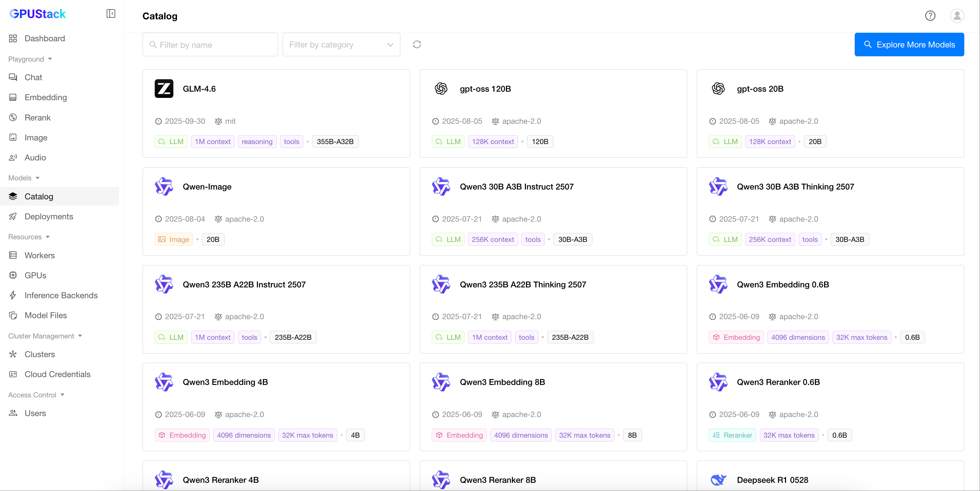Collapse the Cluster Management section
This screenshot has height=491, width=980.
(x=45, y=336)
